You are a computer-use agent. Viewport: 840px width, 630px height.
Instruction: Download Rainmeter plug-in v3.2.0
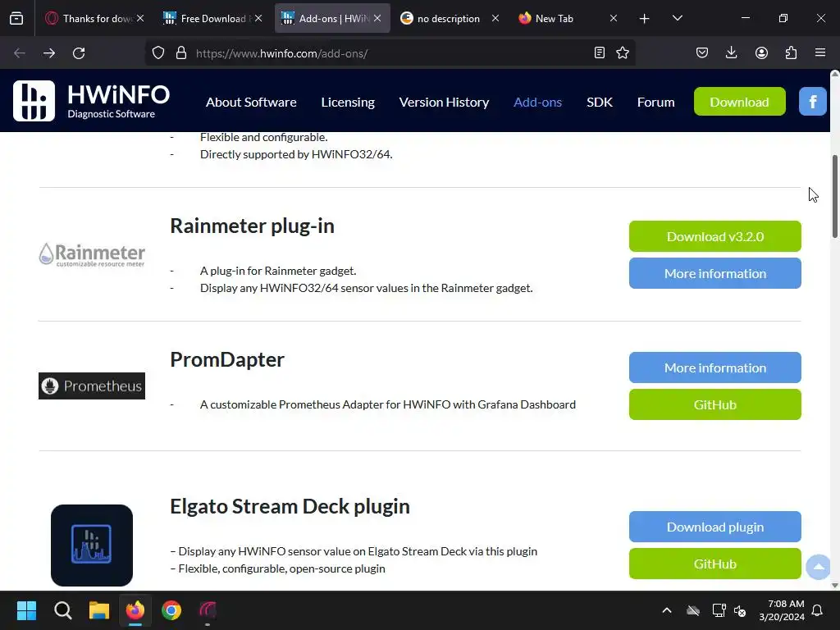(x=714, y=236)
